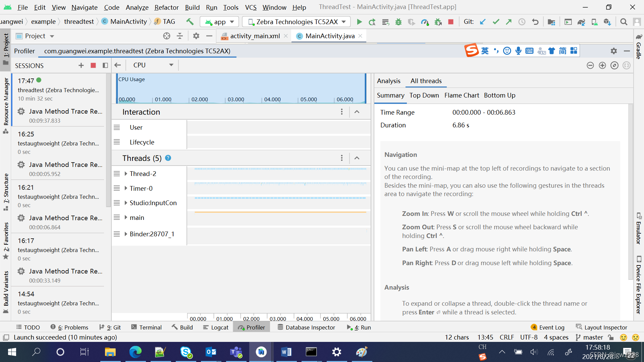644x362 pixels.
Task: Click the CPU Usage mini-map timeline
Action: point(241,88)
